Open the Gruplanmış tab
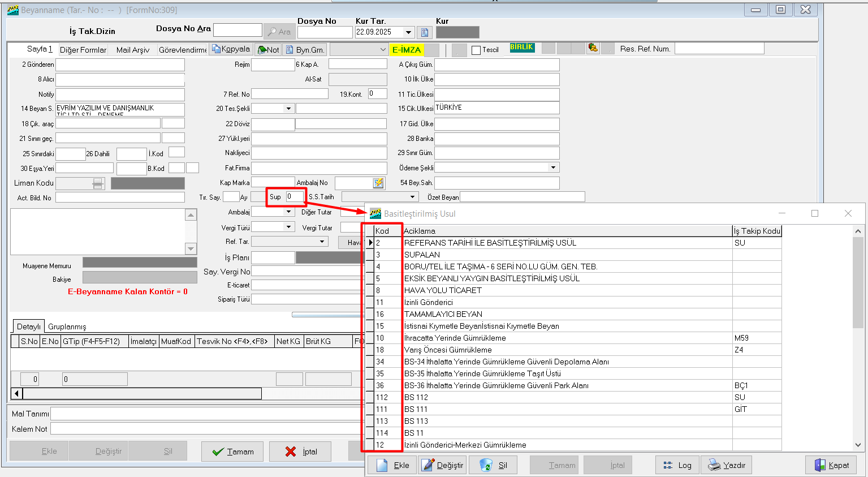Screen dimensions: 868x477 pyautogui.click(x=67, y=326)
